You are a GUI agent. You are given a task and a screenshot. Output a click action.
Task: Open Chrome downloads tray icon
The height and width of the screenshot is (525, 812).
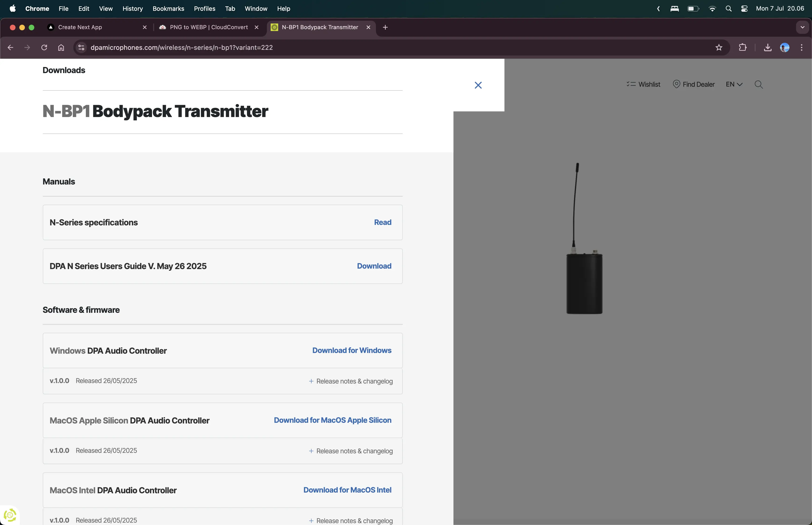tap(767, 47)
